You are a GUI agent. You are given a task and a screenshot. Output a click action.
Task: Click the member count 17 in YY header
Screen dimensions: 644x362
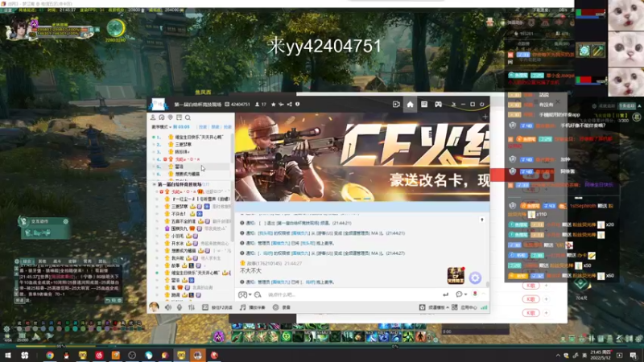click(261, 105)
